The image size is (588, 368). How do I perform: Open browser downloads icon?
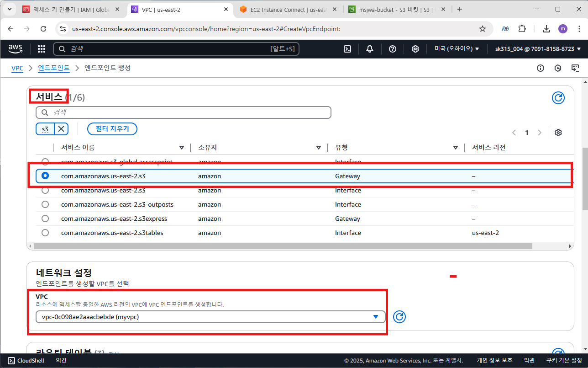546,29
